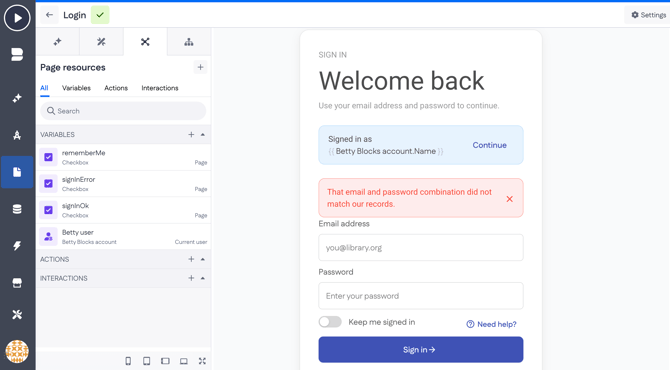Toggle the Keep me signed in switch
Image resolution: width=670 pixels, height=370 pixels.
click(x=330, y=322)
